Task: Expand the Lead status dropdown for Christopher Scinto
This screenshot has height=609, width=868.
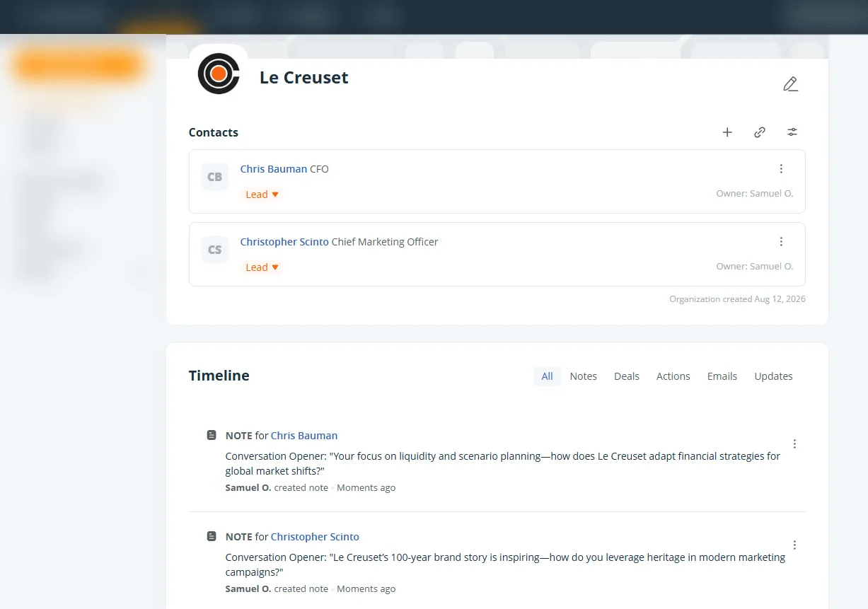Action: (x=262, y=267)
